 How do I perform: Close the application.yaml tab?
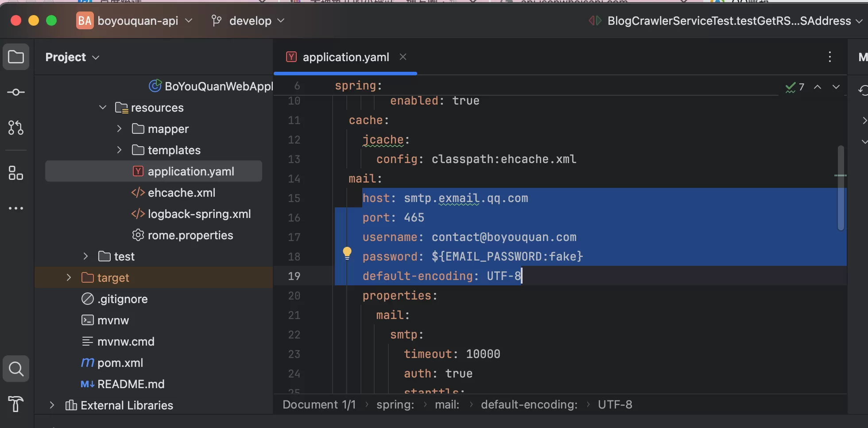(x=403, y=57)
